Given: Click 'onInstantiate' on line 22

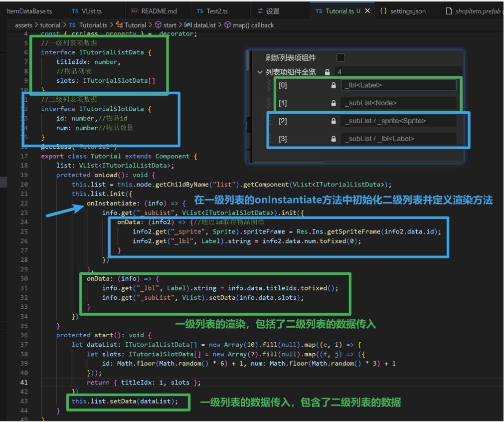Looking at the screenshot, I should click(112, 204).
